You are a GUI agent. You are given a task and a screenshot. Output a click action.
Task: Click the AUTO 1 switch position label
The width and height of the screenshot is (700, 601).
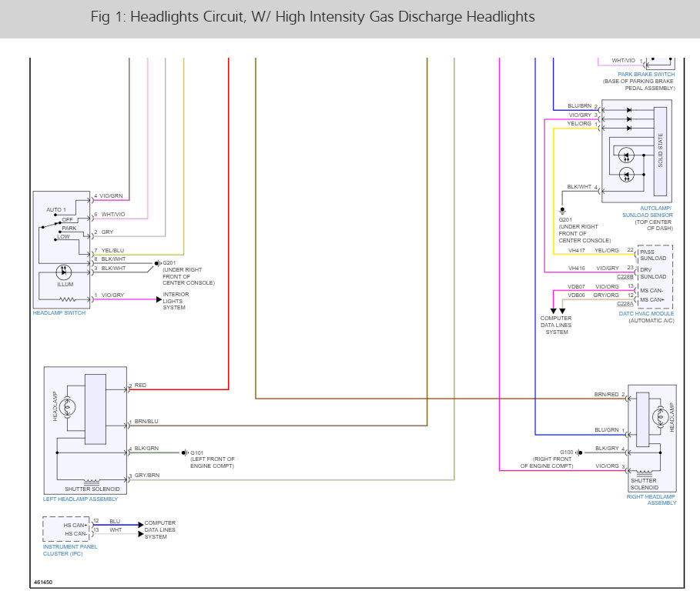pyautogui.click(x=55, y=210)
